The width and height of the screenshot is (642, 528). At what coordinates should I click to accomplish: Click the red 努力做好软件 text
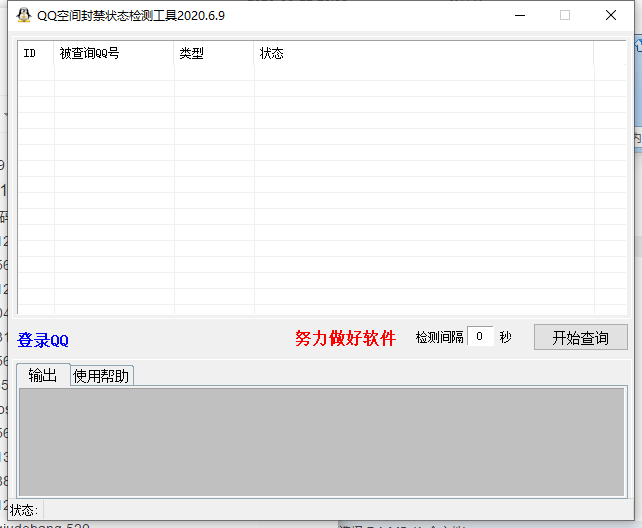(x=345, y=338)
